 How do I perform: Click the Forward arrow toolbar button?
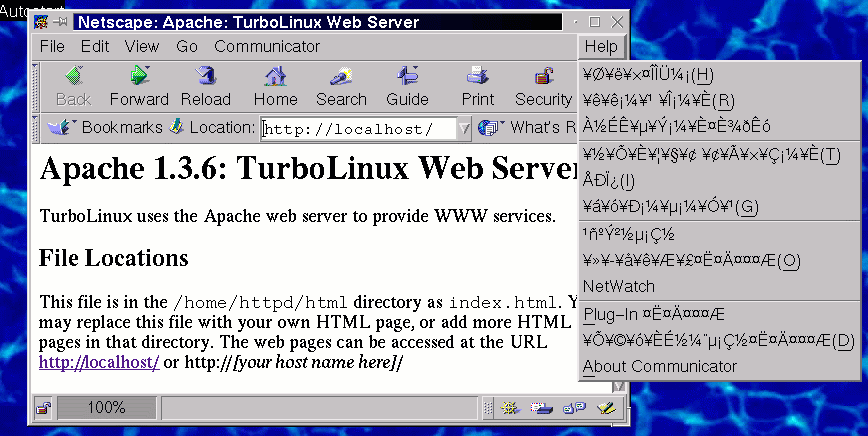click(x=139, y=86)
